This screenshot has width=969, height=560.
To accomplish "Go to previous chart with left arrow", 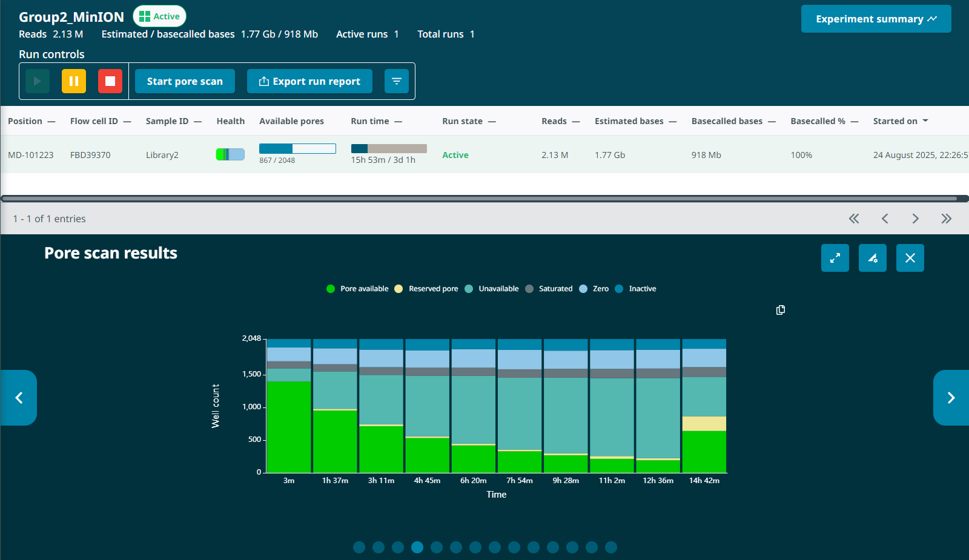I will pos(19,398).
